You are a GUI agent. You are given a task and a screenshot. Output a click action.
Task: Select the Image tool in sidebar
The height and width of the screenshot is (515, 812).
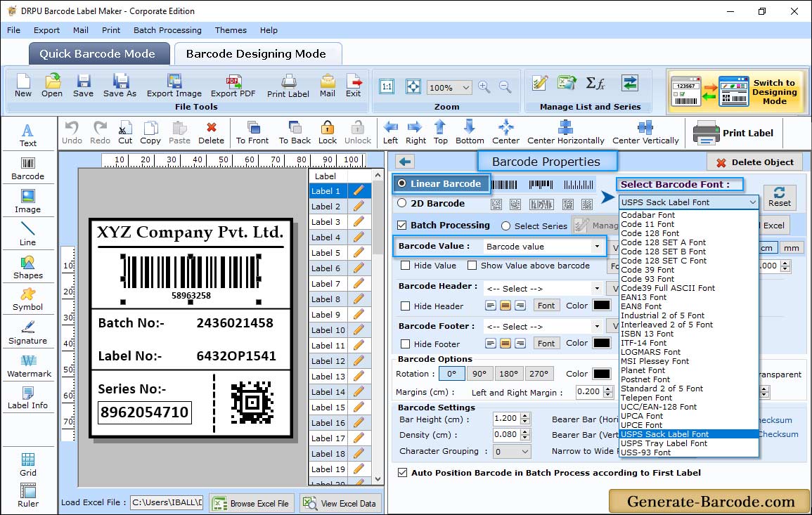(x=28, y=202)
